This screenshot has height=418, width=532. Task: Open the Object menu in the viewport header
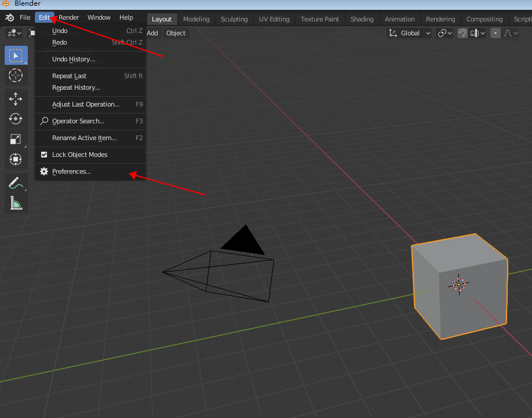tap(176, 33)
